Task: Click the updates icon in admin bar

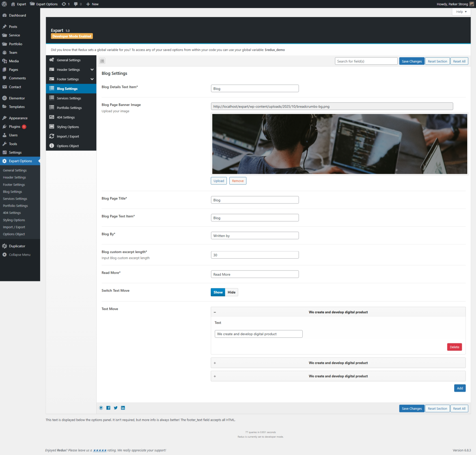Action: 65,4
